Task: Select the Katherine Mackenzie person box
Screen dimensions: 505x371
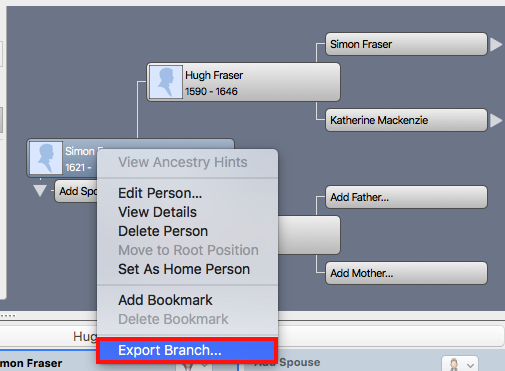Action: point(406,120)
